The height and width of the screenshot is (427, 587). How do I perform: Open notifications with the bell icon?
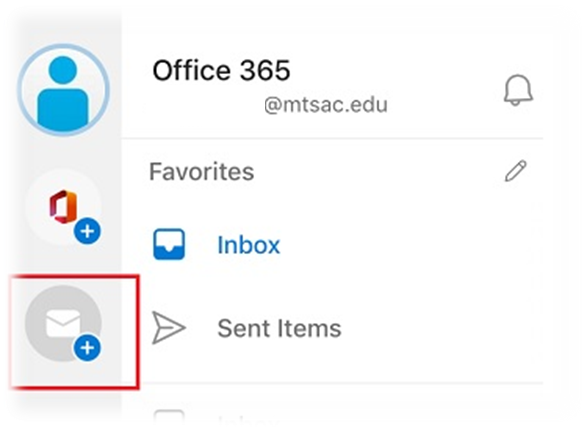point(518,91)
